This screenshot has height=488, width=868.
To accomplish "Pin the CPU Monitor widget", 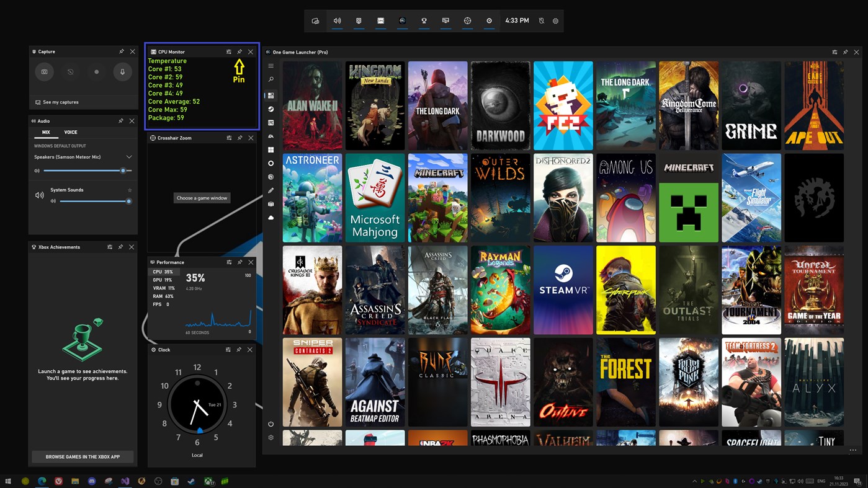I will [x=239, y=51].
